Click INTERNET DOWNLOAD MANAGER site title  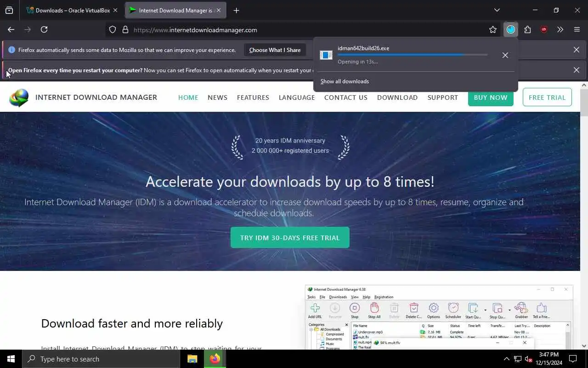[96, 98]
